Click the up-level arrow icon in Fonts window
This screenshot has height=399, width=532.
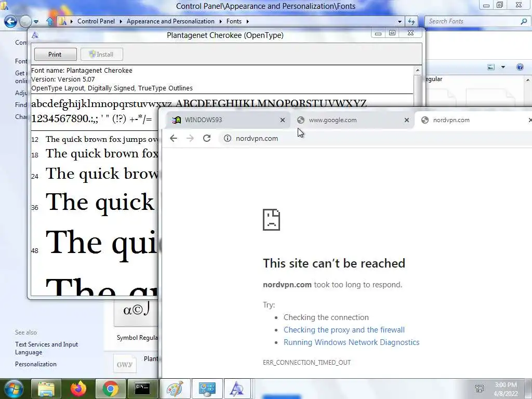click(49, 21)
